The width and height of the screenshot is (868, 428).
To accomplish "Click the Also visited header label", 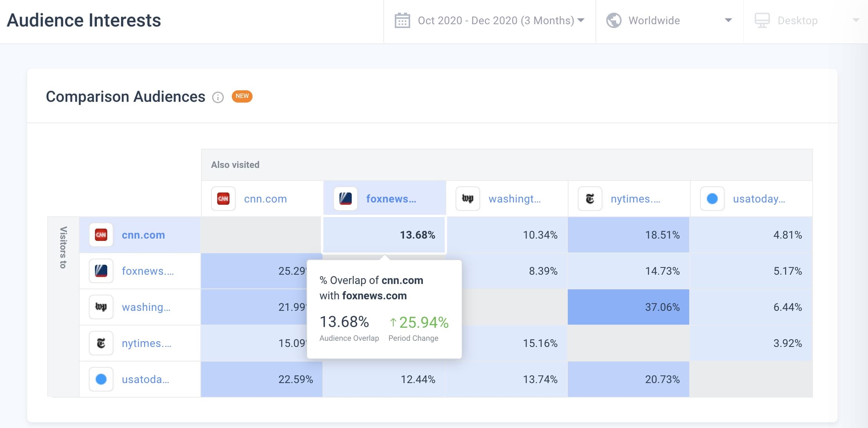I will [235, 165].
